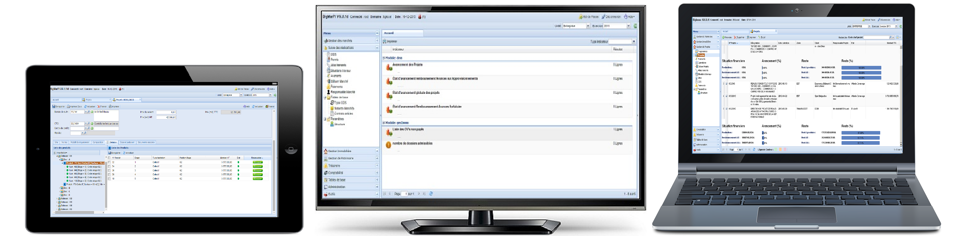Expand Gestion des marchés section on monitor
Screen dimensions: 980x236
click(377, 40)
